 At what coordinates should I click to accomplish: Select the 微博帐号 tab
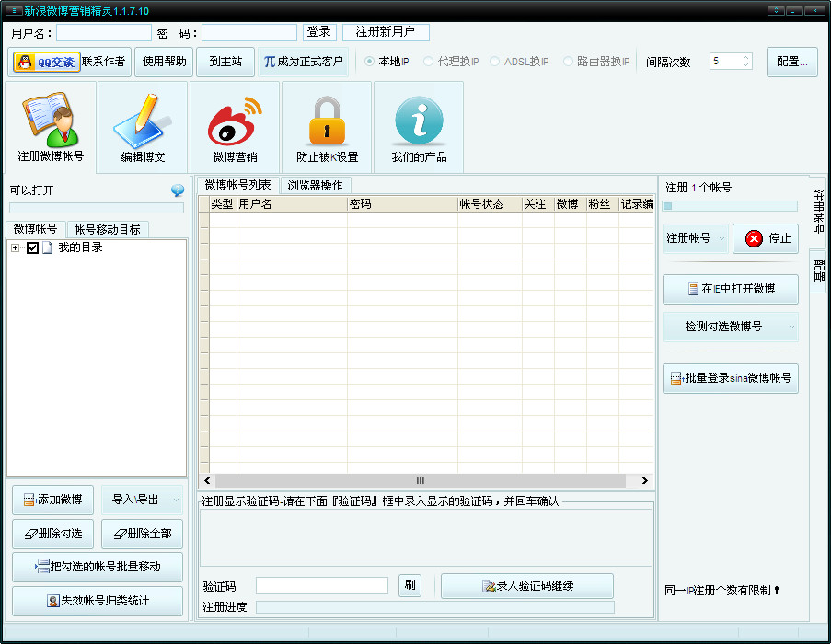pos(35,229)
